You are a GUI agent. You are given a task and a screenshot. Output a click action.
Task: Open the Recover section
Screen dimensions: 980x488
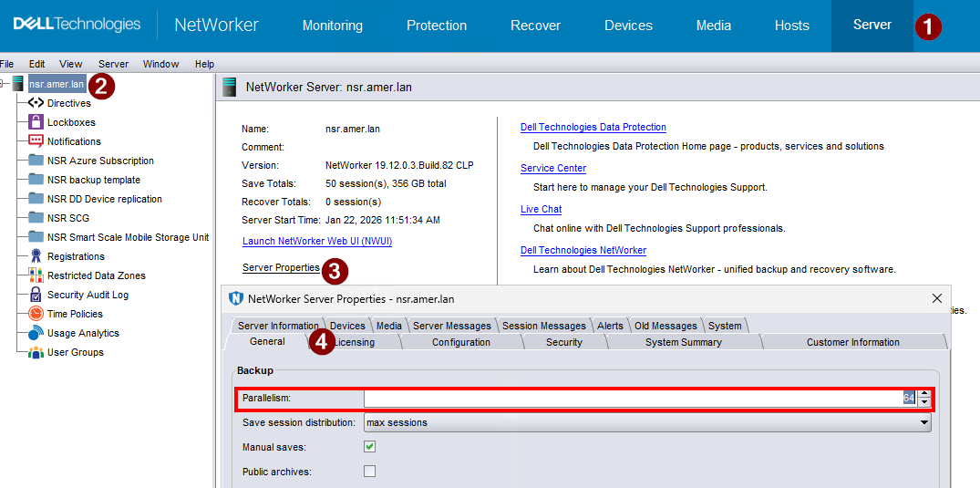click(x=536, y=26)
